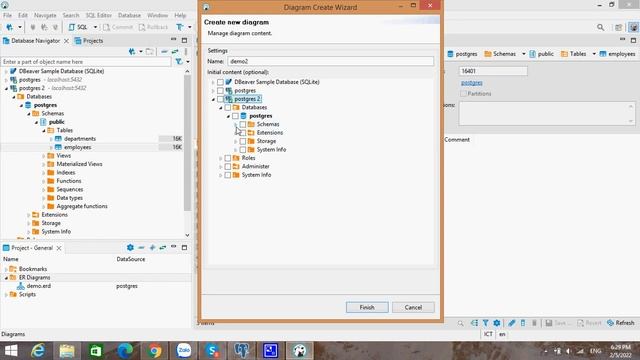The height and width of the screenshot is (360, 640).
Task: Click the object name filter field
Action: point(86,62)
